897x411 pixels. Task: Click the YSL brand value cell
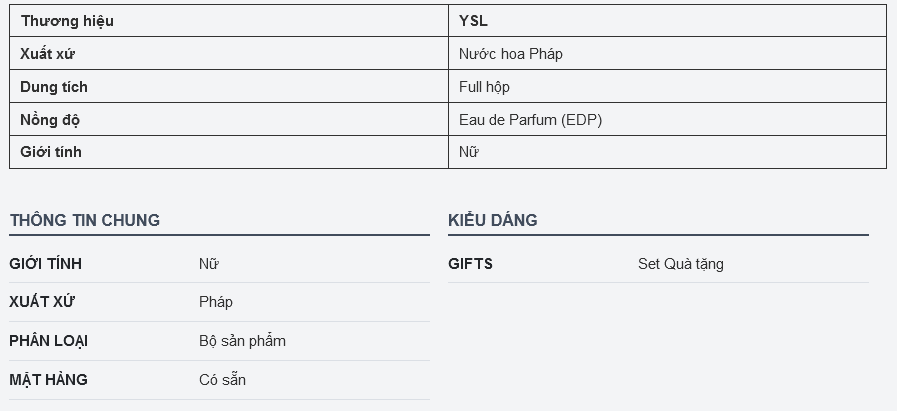667,21
